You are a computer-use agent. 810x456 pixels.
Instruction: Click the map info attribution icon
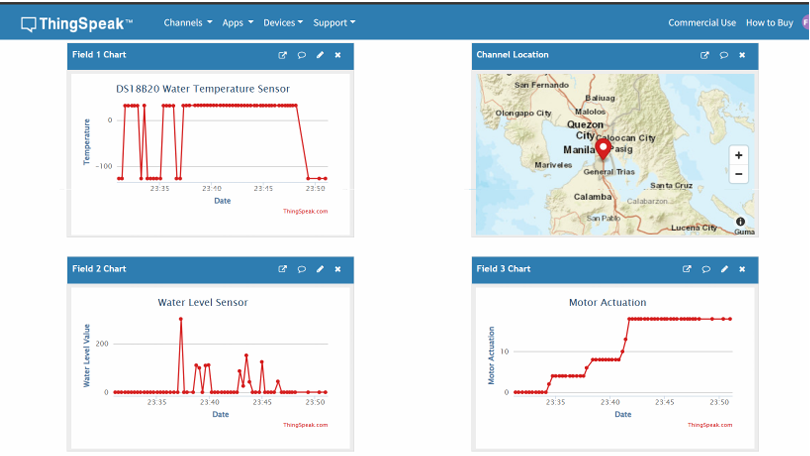pyautogui.click(x=740, y=222)
